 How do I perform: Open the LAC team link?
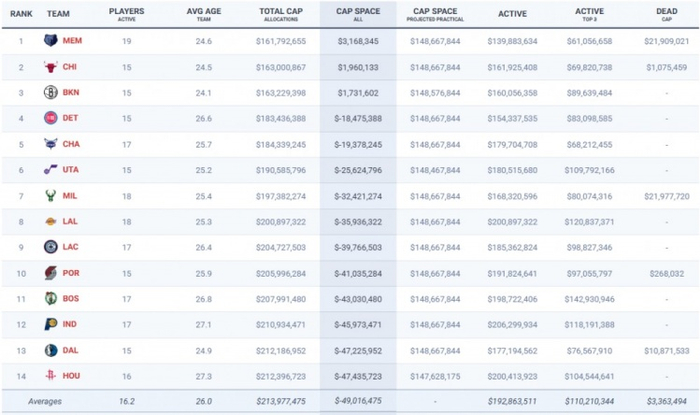[x=70, y=247]
